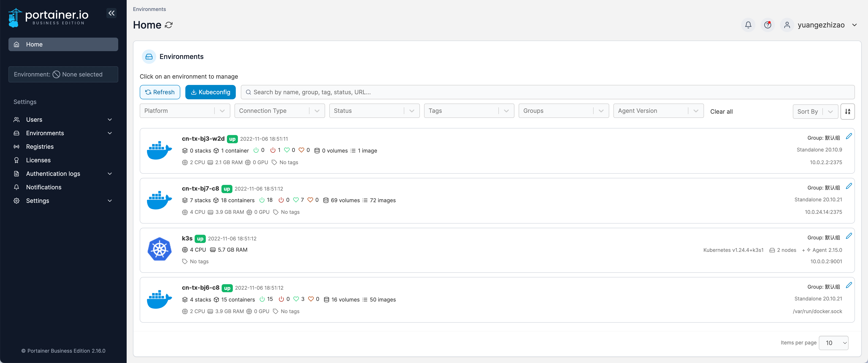Open Licenses in the sidebar
Image resolution: width=868 pixels, height=363 pixels.
point(63,160)
